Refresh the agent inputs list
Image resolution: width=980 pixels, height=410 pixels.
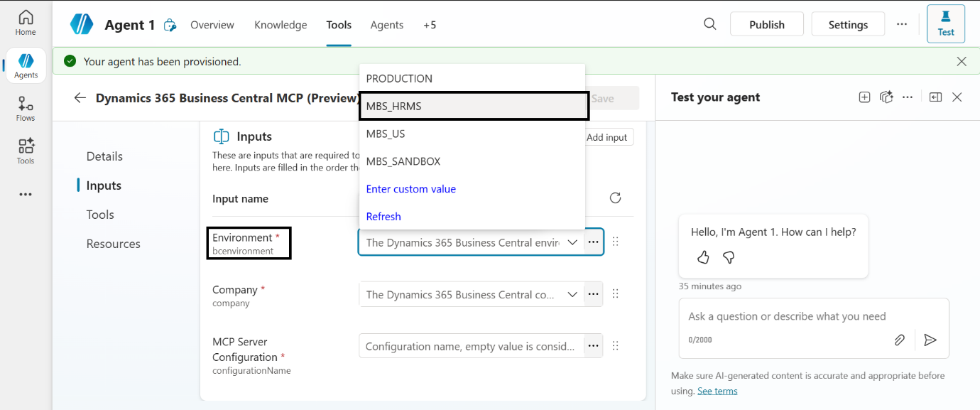click(x=615, y=198)
